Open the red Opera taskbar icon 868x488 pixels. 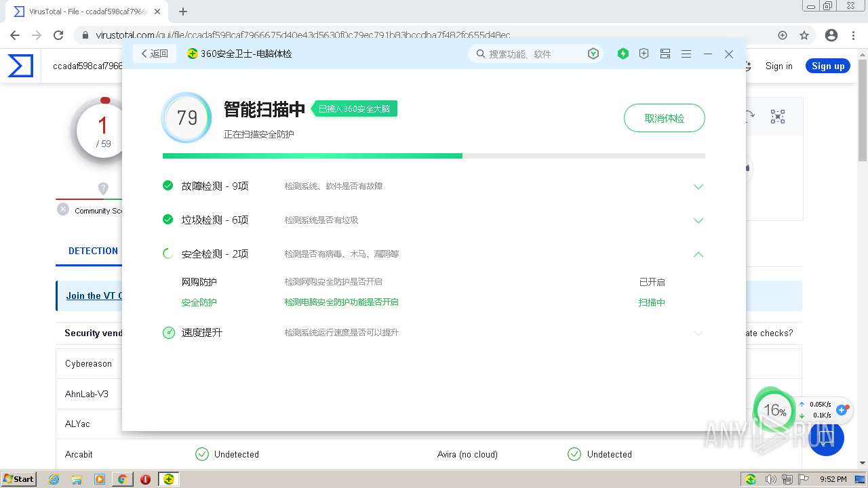(145, 479)
